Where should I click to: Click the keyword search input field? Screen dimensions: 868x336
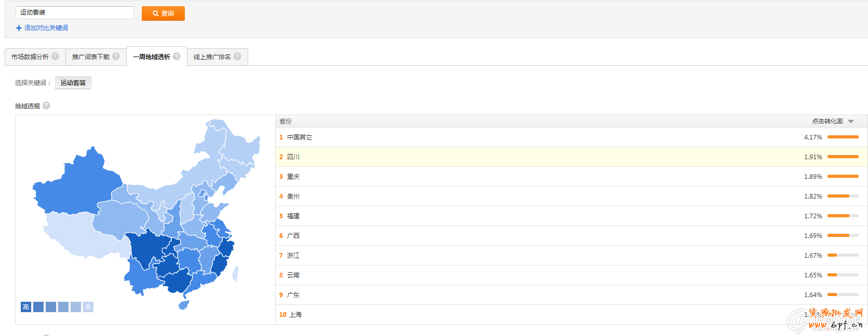pyautogui.click(x=74, y=12)
